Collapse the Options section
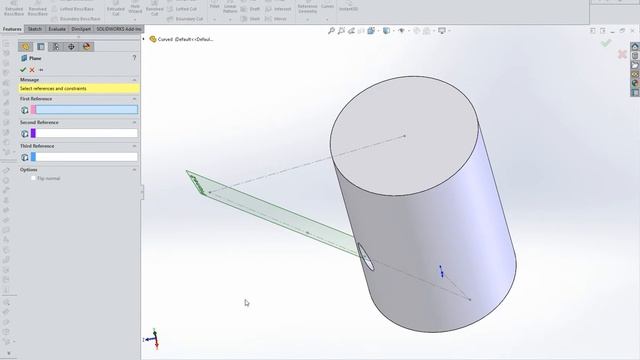The width and height of the screenshot is (640, 360). 134,169
